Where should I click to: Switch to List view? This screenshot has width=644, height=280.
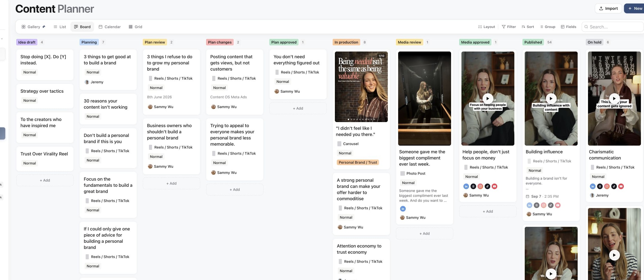tap(60, 27)
